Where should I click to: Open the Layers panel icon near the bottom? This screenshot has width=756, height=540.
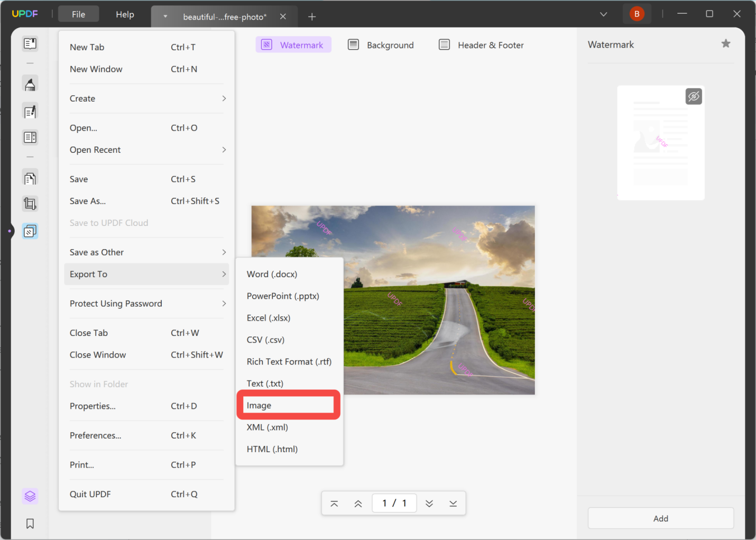pos(30,496)
